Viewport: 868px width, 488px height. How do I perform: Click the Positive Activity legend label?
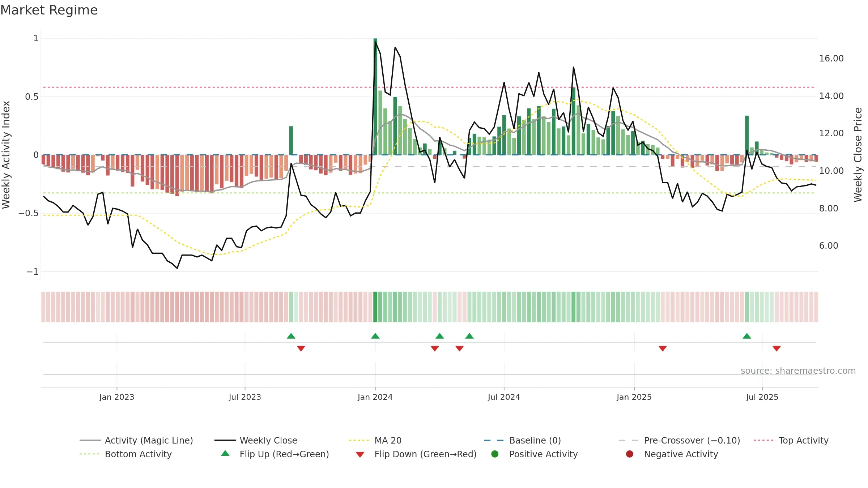click(544, 454)
